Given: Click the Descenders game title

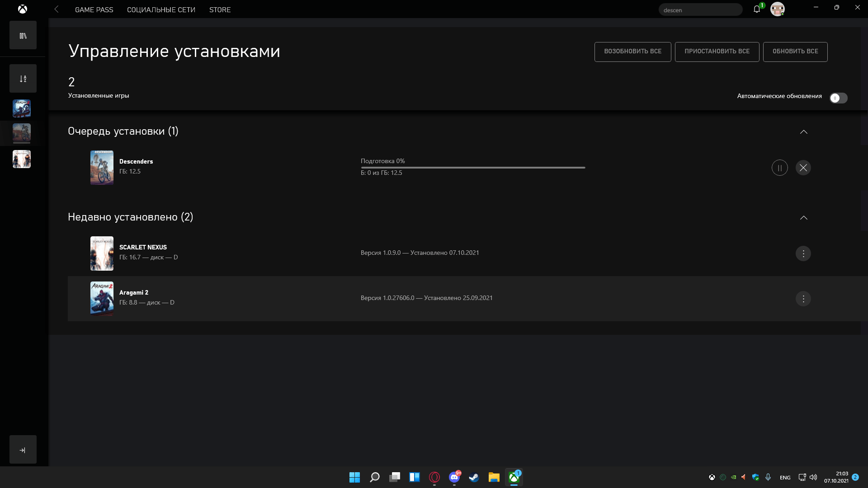Looking at the screenshot, I should point(136,161).
